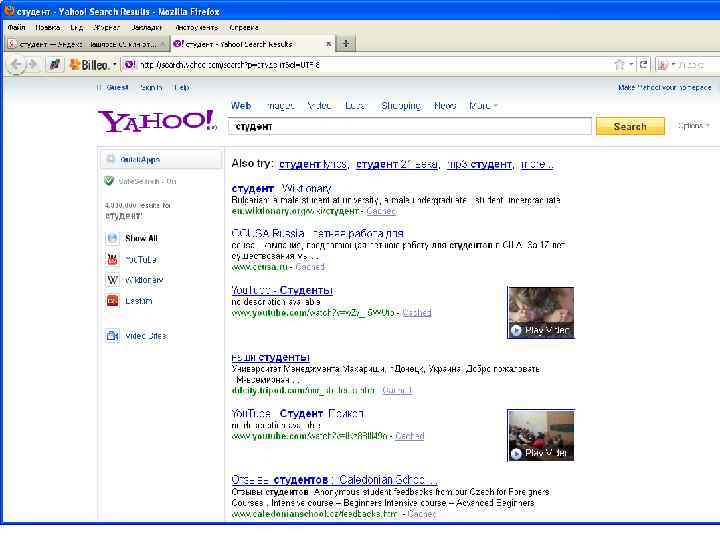Open the Инструменты menu
Screen dimensions: 720x540
[x=196, y=28]
